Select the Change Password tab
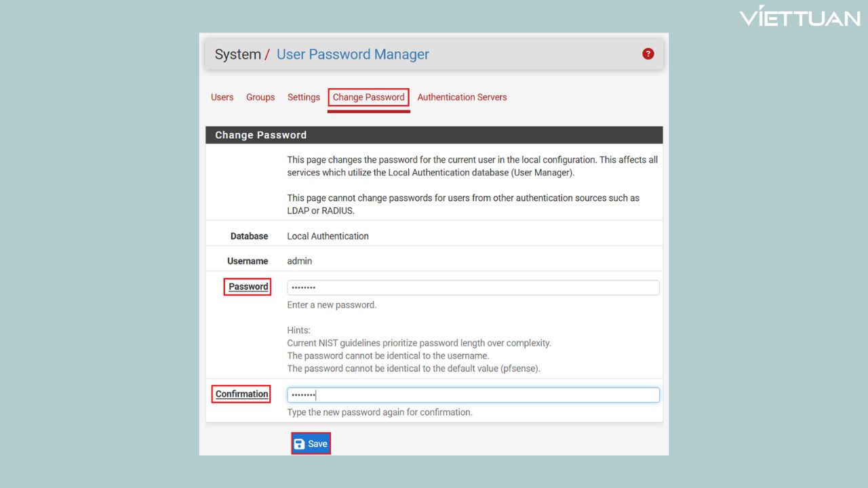The image size is (868, 488). tap(368, 97)
